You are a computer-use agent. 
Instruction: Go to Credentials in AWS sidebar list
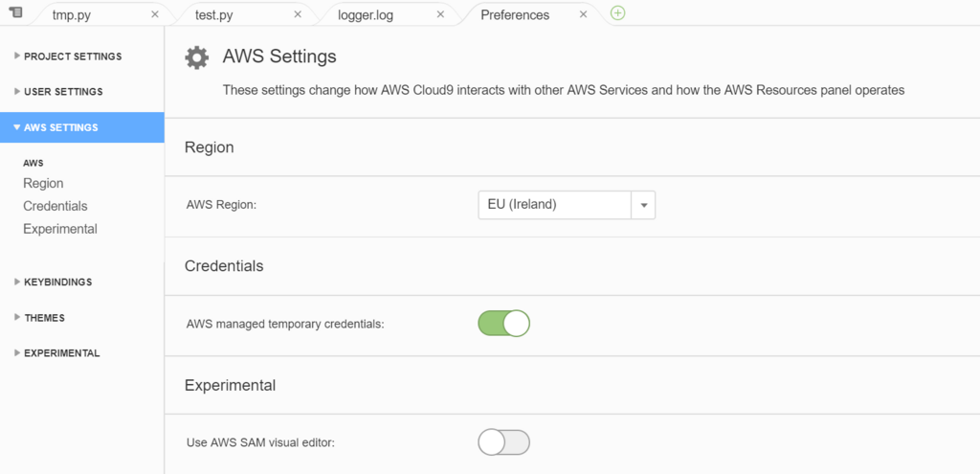[55, 207]
